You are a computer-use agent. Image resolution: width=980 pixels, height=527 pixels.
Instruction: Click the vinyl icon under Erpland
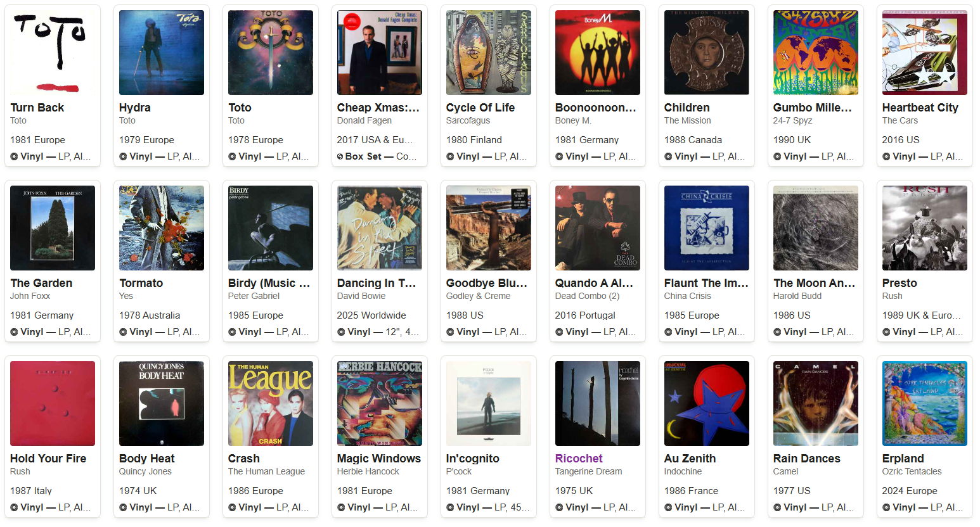coord(886,507)
